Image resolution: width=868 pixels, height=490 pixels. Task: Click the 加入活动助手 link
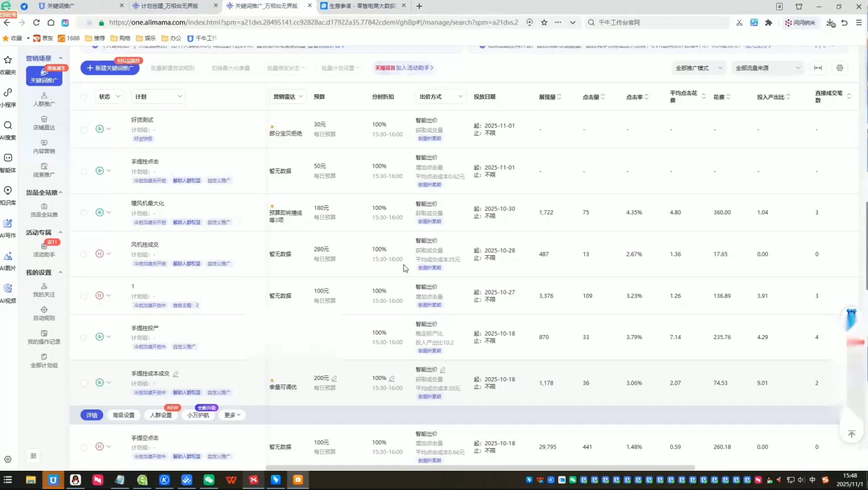point(404,68)
